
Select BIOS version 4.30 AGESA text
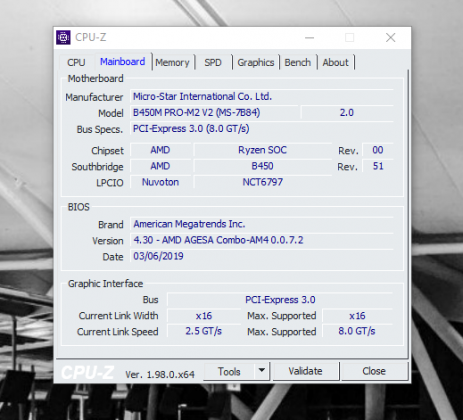262,240
